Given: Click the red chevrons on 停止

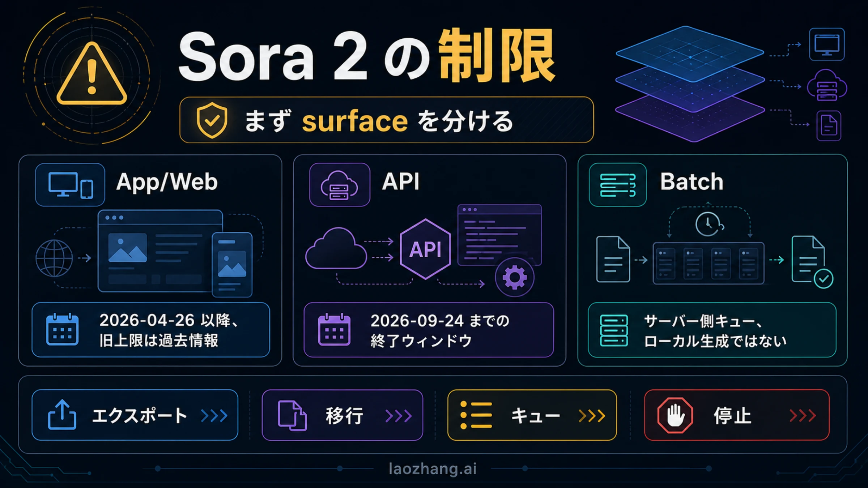Looking at the screenshot, I should 803,416.
